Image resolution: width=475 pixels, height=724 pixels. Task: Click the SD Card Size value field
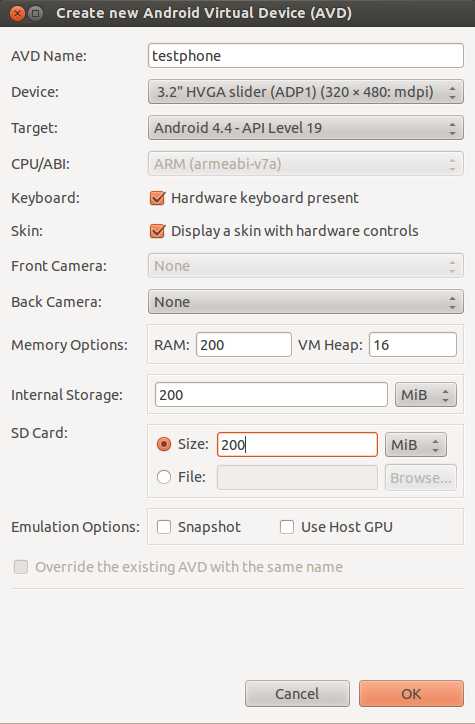297,445
